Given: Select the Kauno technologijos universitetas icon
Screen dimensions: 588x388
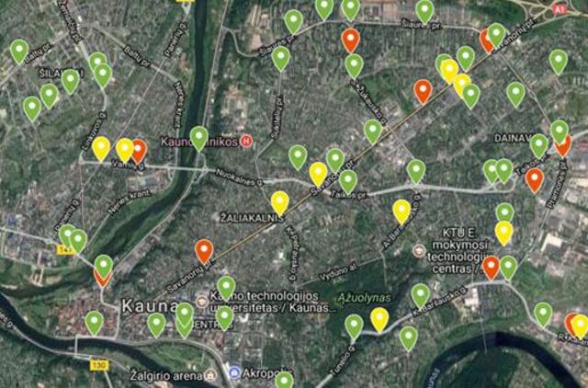Looking at the screenshot, I should (x=202, y=302).
